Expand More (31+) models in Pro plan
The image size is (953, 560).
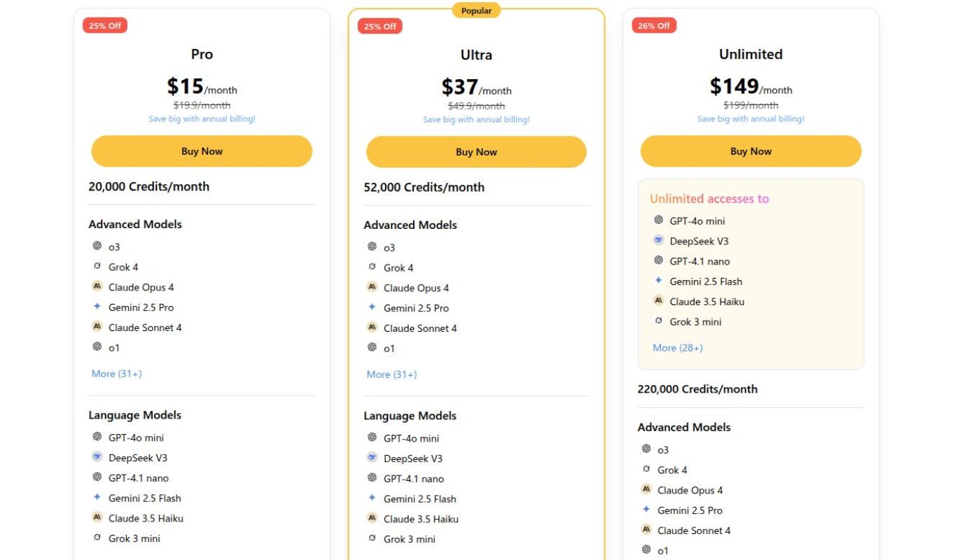(116, 374)
